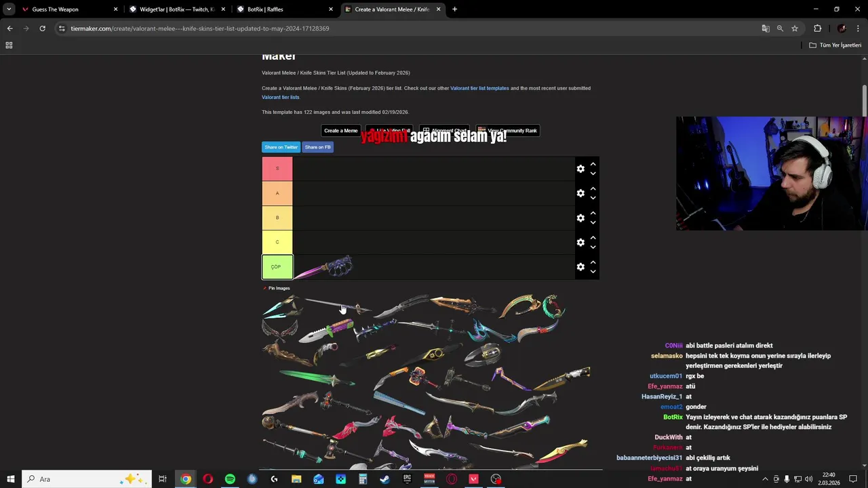Move ÇÖP tier row up with chevron
The width and height of the screenshot is (868, 488).
click(x=593, y=262)
